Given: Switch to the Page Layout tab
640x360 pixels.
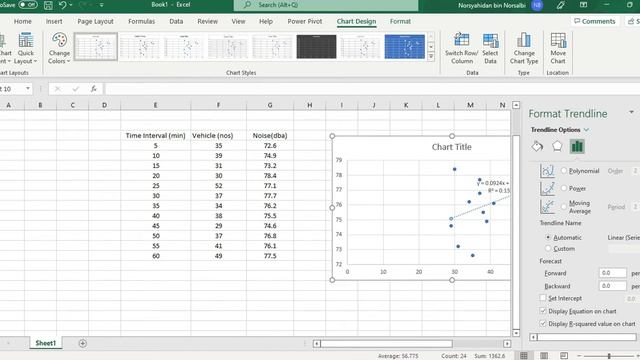Looking at the screenshot, I should click(x=96, y=21).
